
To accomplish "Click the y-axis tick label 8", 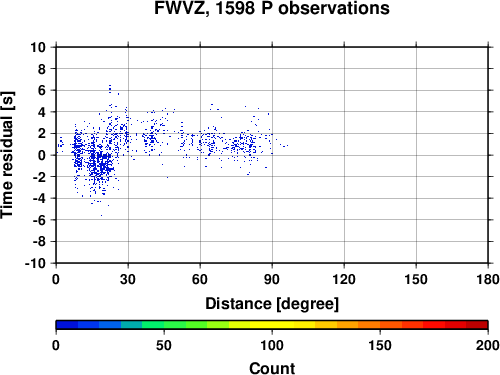I will click(x=42, y=69).
